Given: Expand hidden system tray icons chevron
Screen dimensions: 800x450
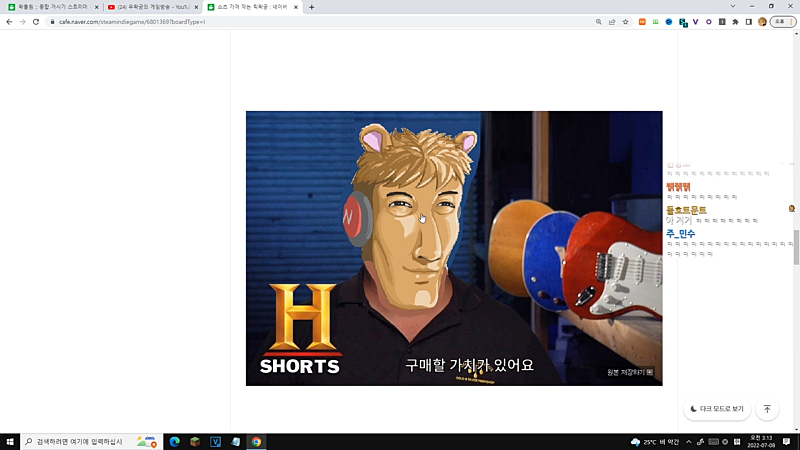Looking at the screenshot, I should click(688, 442).
